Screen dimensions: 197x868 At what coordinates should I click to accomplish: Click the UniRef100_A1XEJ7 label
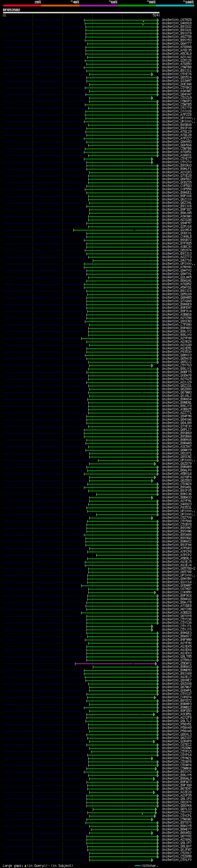tap(177, 677)
